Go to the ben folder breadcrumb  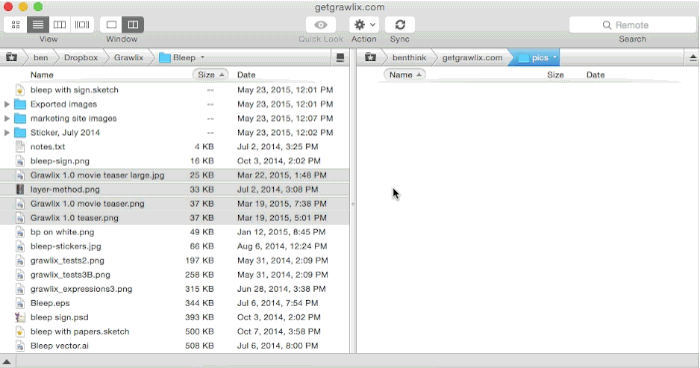[x=40, y=58]
